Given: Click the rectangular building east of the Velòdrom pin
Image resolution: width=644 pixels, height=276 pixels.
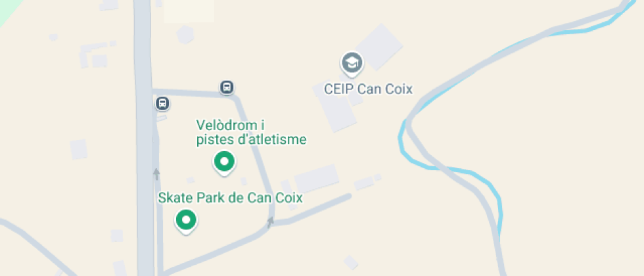Looking at the screenshot, I should point(316,179).
